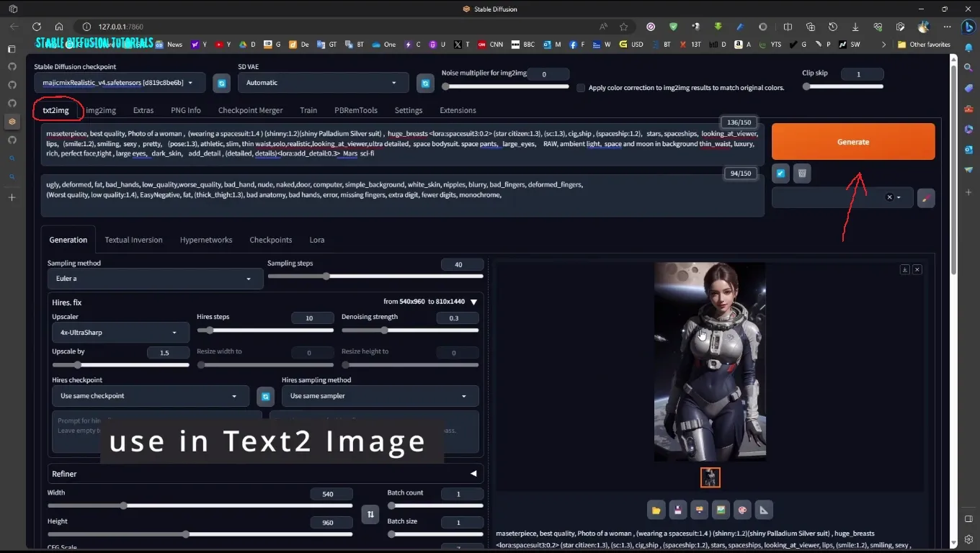Click the orange Generate button

point(853,141)
